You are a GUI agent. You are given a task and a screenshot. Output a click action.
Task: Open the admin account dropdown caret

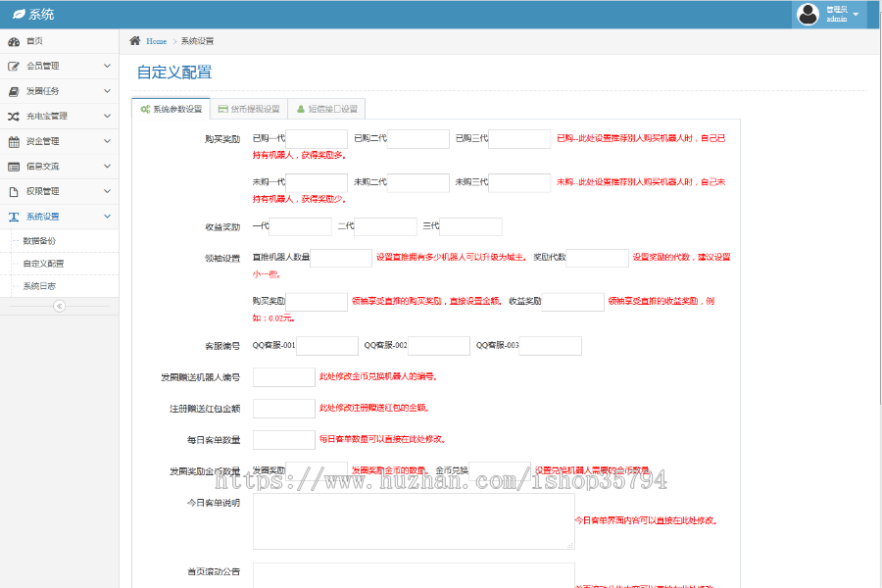tap(856, 14)
